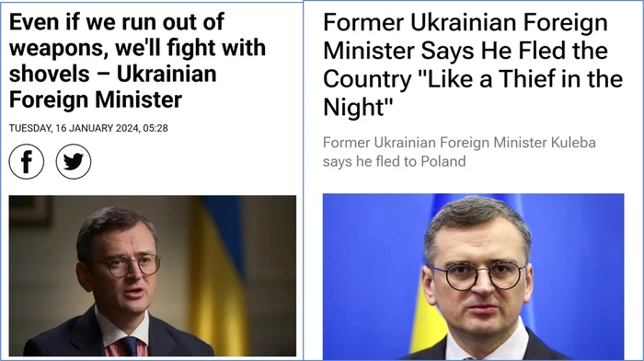Share the article via the Twitter bird icon

74,161
